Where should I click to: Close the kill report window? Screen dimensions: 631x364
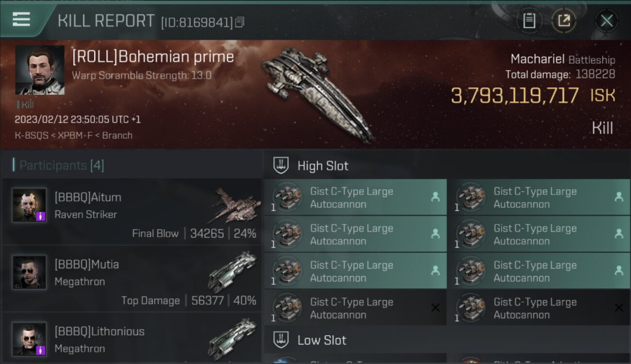606,21
